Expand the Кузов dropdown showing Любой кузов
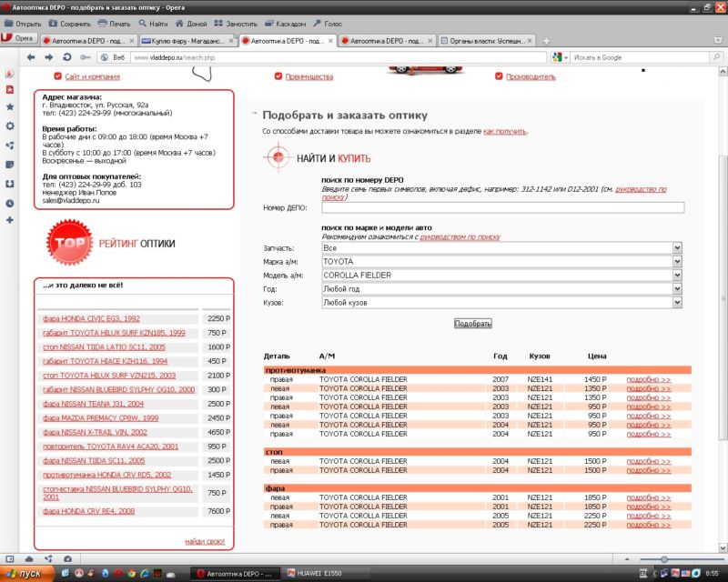 click(502, 303)
